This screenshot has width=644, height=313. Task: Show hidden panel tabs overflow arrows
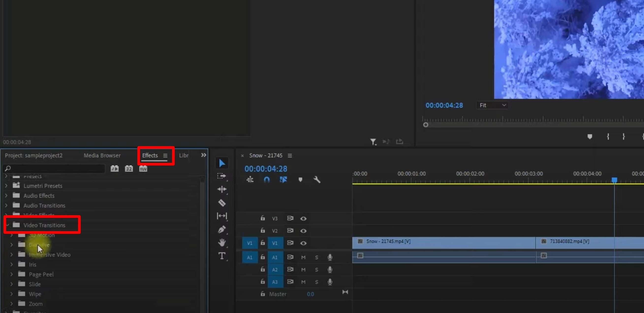[x=204, y=155]
